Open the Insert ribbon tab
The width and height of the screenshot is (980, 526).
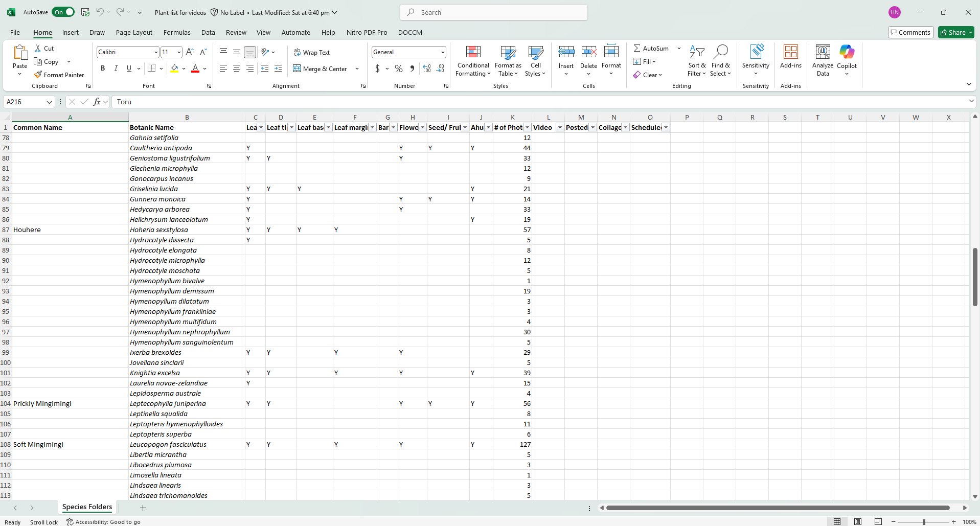click(x=71, y=32)
